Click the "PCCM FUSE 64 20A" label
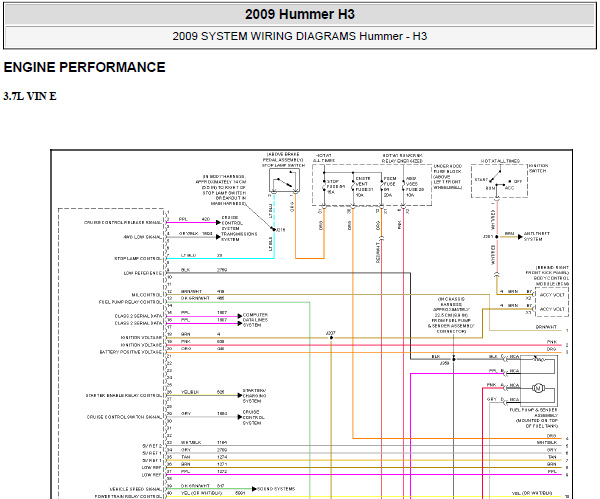 pos(390,187)
